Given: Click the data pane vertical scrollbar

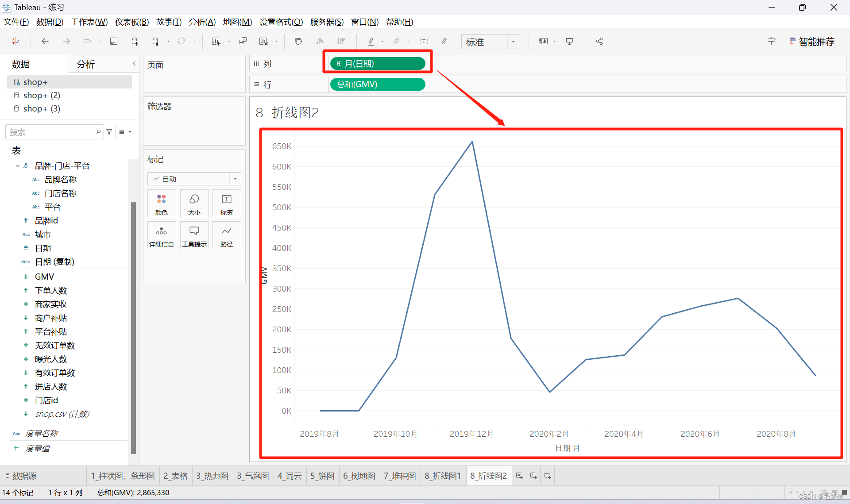Looking at the screenshot, I should (133, 327).
